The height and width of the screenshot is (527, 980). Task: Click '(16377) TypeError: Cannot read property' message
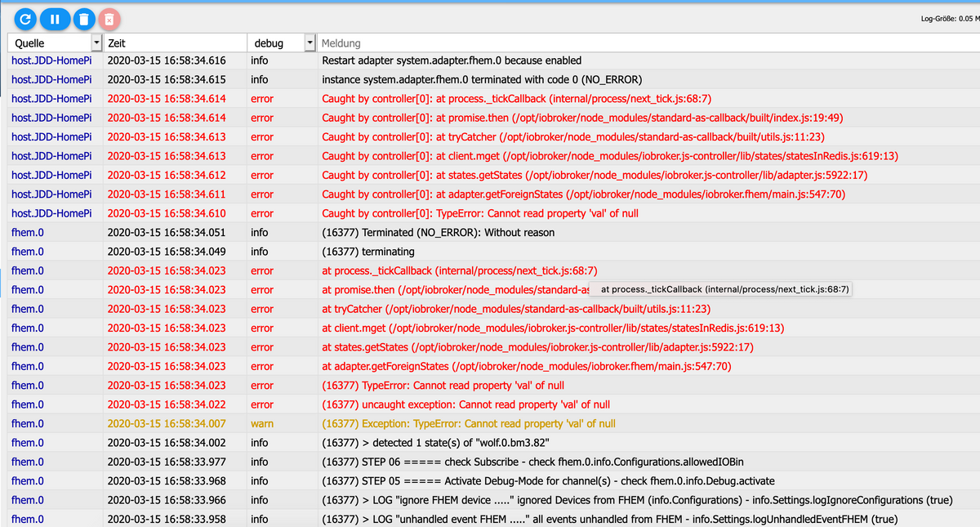click(443, 385)
